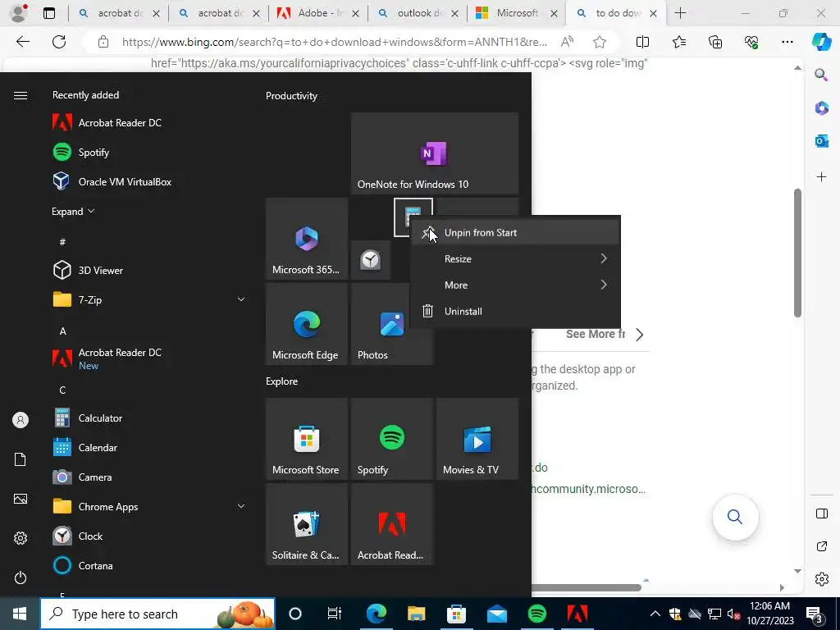Open the Microsoft Store tile
The height and width of the screenshot is (630, 840).
307,439
